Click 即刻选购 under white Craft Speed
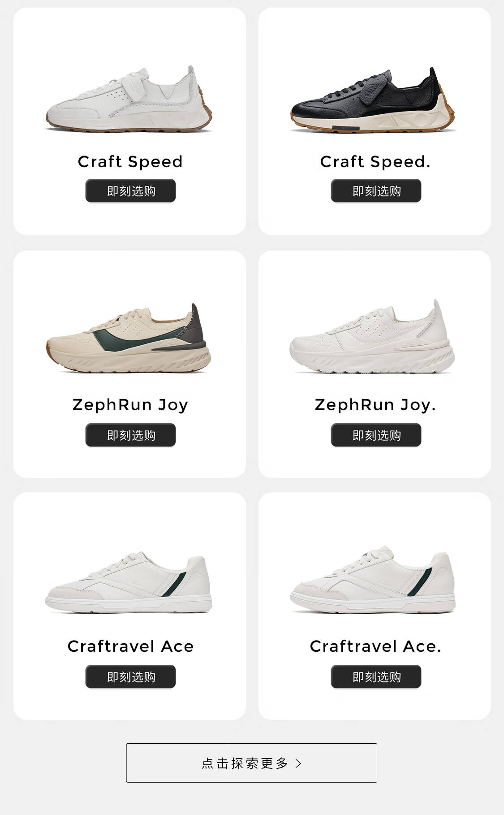Screen dimensions: 504x815 pyautogui.click(x=130, y=191)
